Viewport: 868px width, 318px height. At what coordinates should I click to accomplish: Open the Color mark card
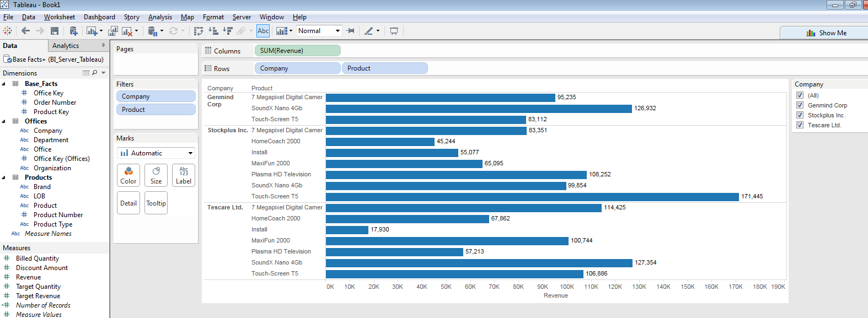[128, 175]
